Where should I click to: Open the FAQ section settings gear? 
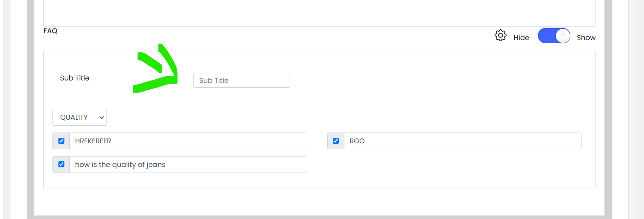[500, 35]
